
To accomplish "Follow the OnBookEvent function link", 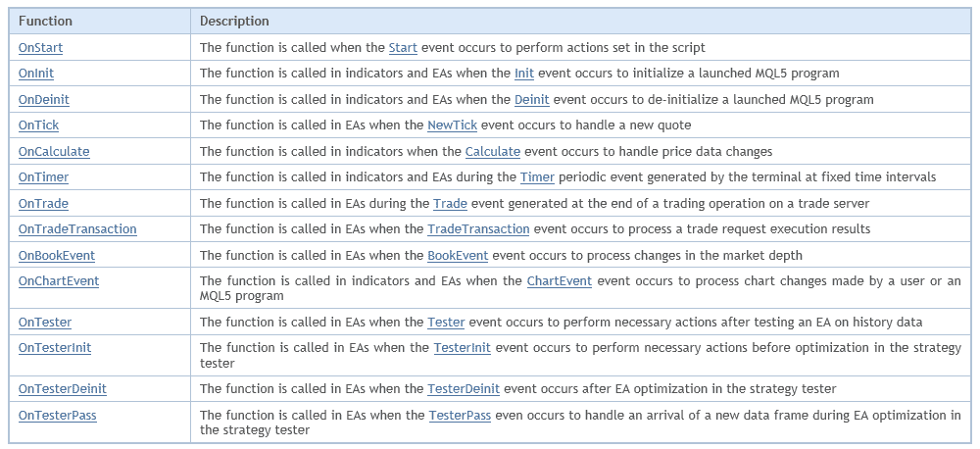I will click(57, 255).
